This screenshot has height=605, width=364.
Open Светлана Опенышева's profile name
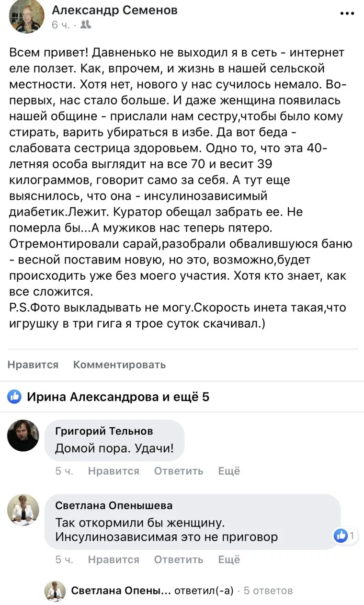pos(114,505)
